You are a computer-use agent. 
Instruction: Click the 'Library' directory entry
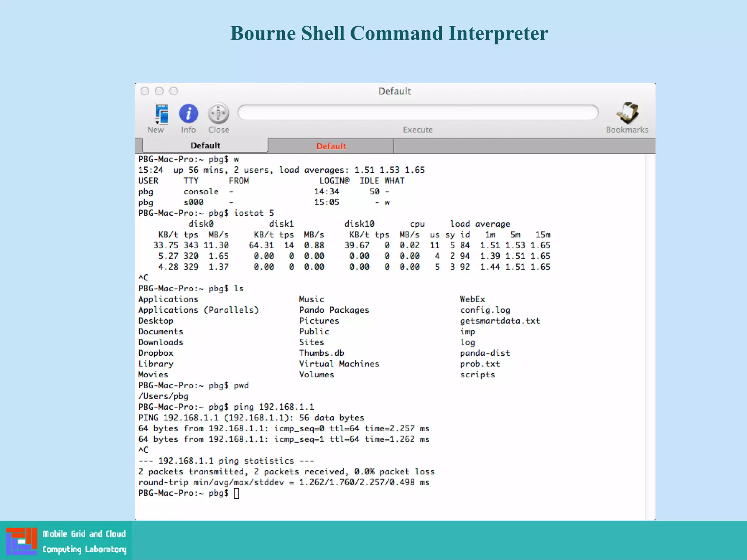tap(156, 364)
